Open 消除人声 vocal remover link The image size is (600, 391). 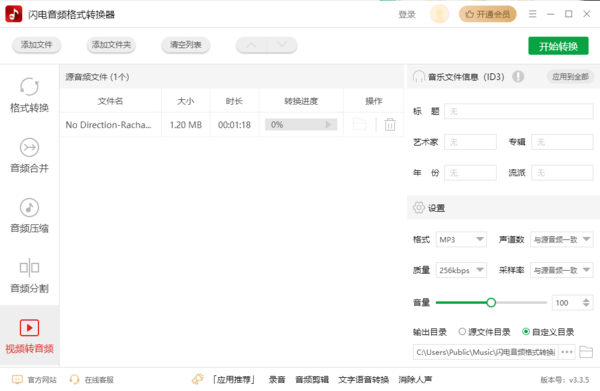[415, 380]
